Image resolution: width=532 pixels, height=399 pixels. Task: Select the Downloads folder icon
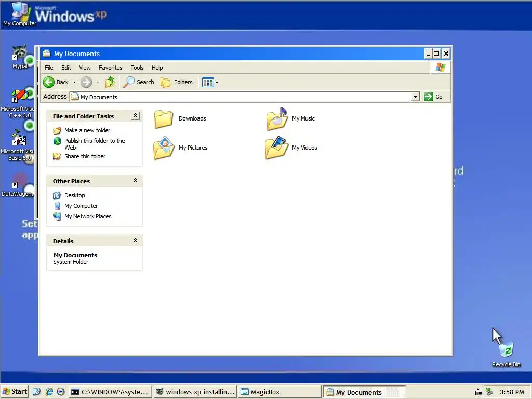[164, 119]
